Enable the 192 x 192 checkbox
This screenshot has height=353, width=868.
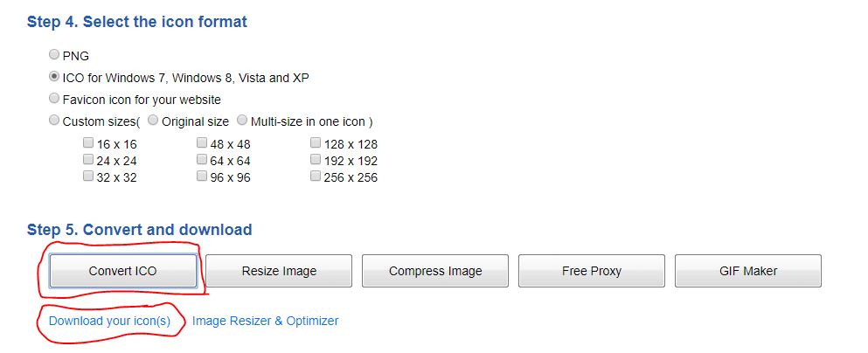point(316,160)
